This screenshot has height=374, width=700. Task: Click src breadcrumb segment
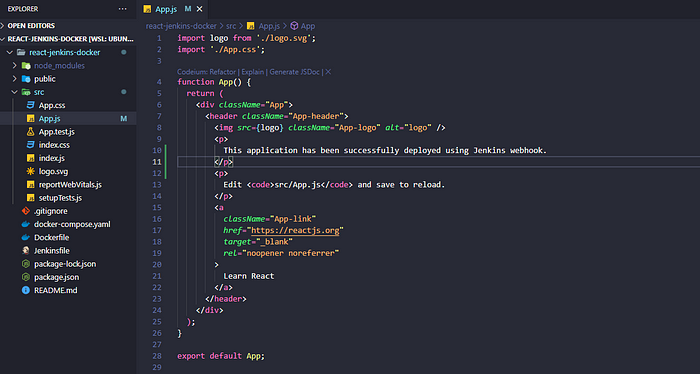point(231,26)
